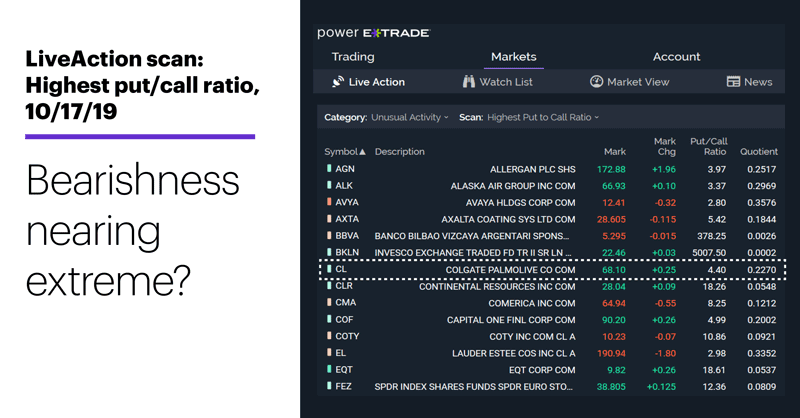This screenshot has width=800, height=418.
Task: Sort by the Description column header
Action: (399, 152)
